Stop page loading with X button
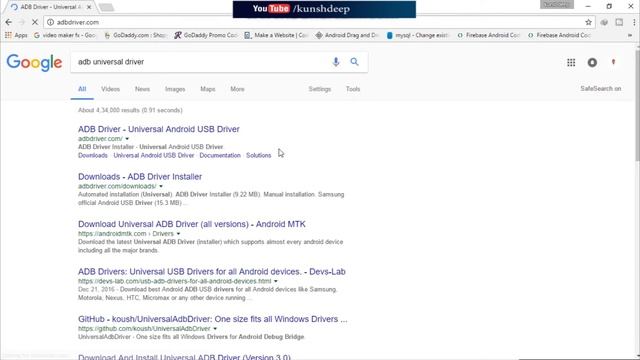The width and height of the screenshot is (640, 360). pyautogui.click(x=35, y=22)
